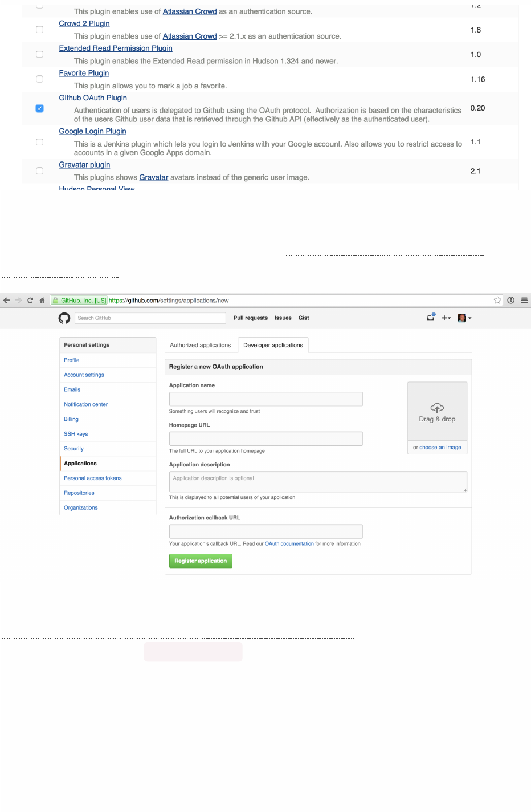Screen dimensions: 531x812
Task: Click the Search GitHub box
Action: (x=150, y=318)
